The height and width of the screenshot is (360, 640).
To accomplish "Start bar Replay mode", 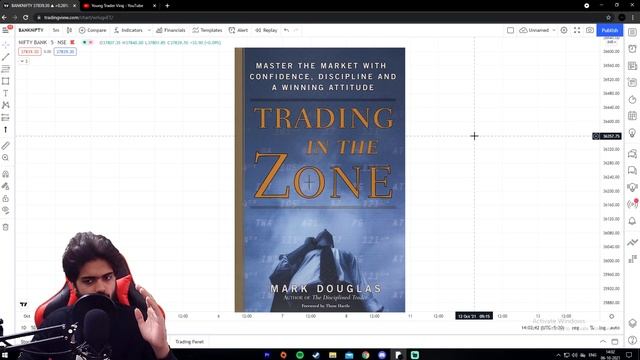I will 266,30.
